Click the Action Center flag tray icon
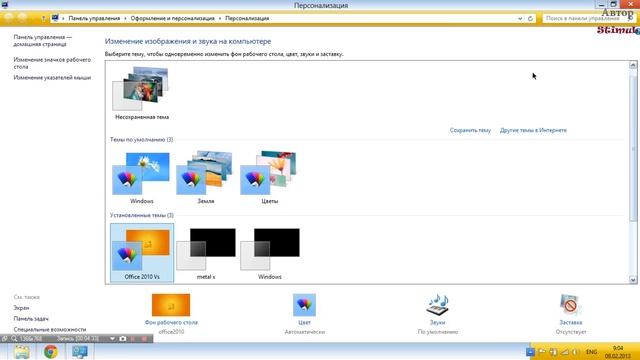Image resolution: width=640 pixels, height=360 pixels. click(x=542, y=352)
